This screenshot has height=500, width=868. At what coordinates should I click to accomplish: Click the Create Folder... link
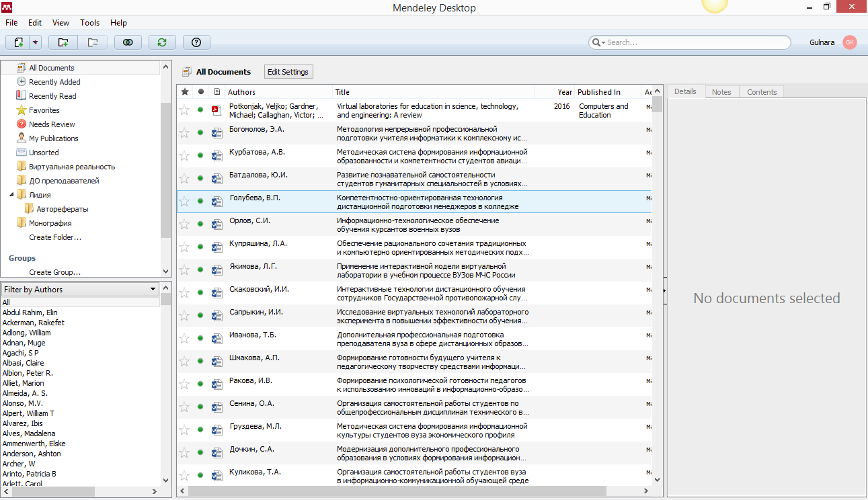[55, 237]
